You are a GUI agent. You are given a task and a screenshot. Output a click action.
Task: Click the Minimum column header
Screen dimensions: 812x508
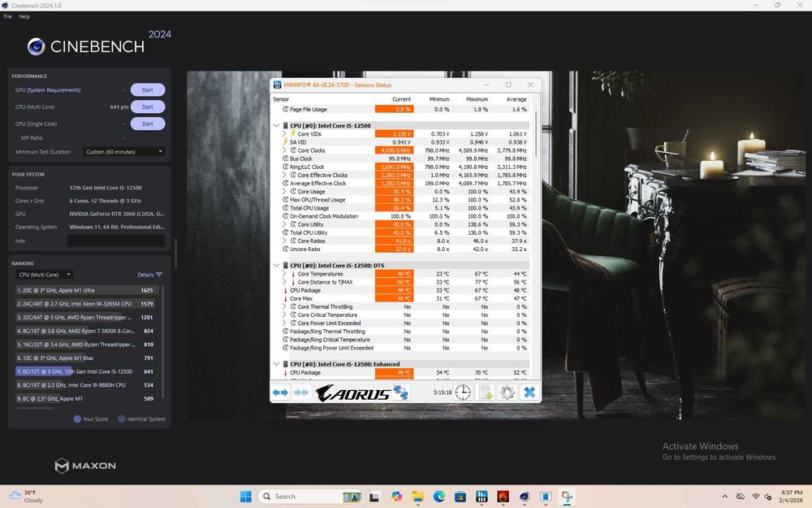coord(433,99)
